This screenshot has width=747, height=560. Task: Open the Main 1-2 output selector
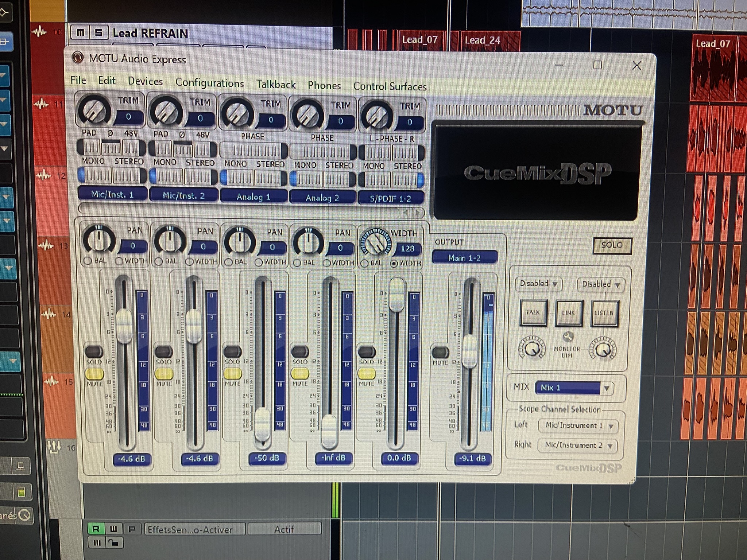[464, 258]
